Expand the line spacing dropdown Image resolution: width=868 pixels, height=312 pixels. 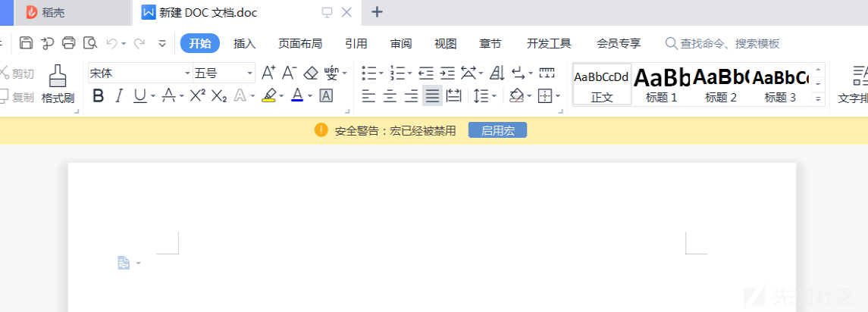coord(496,96)
